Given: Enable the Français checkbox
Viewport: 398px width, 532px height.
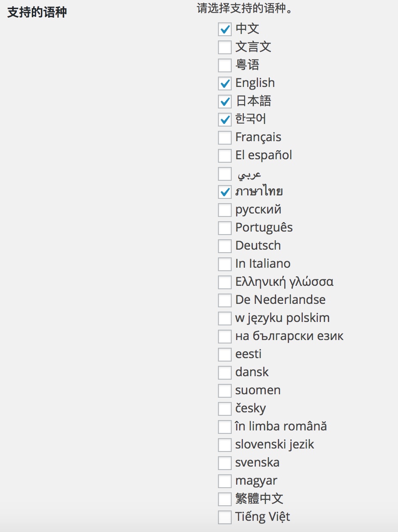Looking at the screenshot, I should (225, 138).
